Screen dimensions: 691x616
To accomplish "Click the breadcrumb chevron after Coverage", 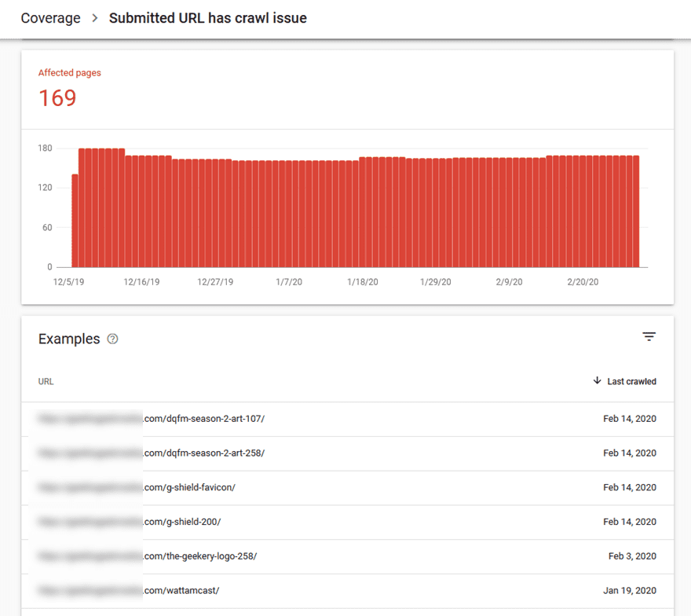I will pyautogui.click(x=95, y=18).
